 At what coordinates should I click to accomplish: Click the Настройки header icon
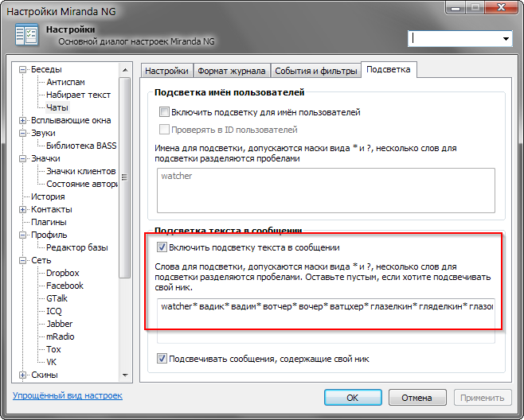(26, 34)
